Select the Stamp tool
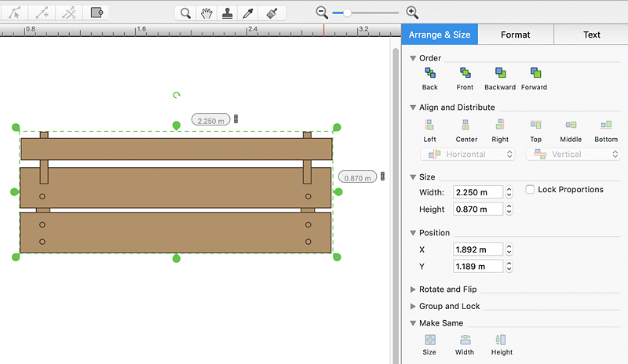 point(228,13)
